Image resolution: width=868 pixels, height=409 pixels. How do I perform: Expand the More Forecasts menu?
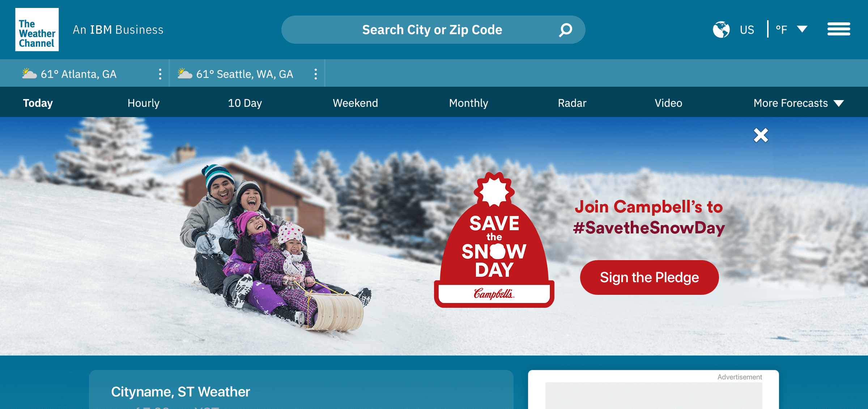[799, 103]
